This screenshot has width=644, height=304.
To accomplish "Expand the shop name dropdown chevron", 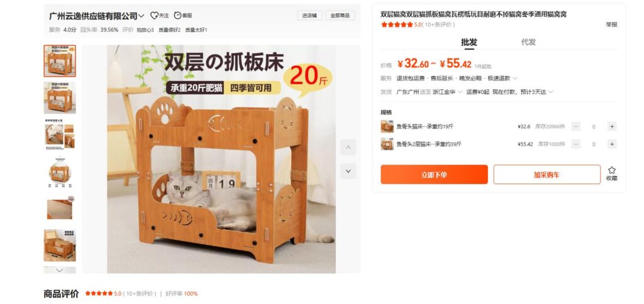I will (142, 16).
